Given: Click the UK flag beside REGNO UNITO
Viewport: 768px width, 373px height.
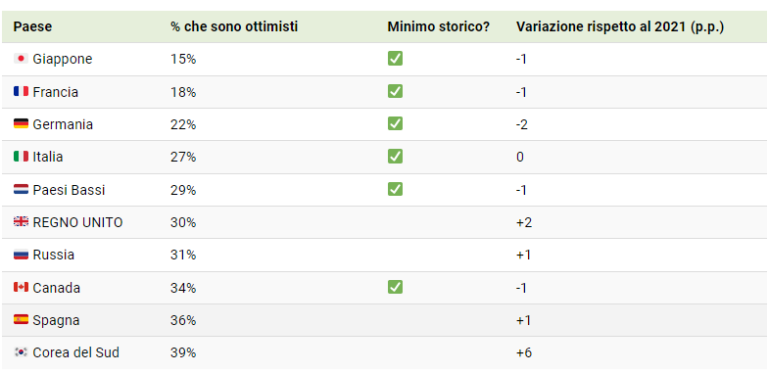Looking at the screenshot, I should [21, 222].
